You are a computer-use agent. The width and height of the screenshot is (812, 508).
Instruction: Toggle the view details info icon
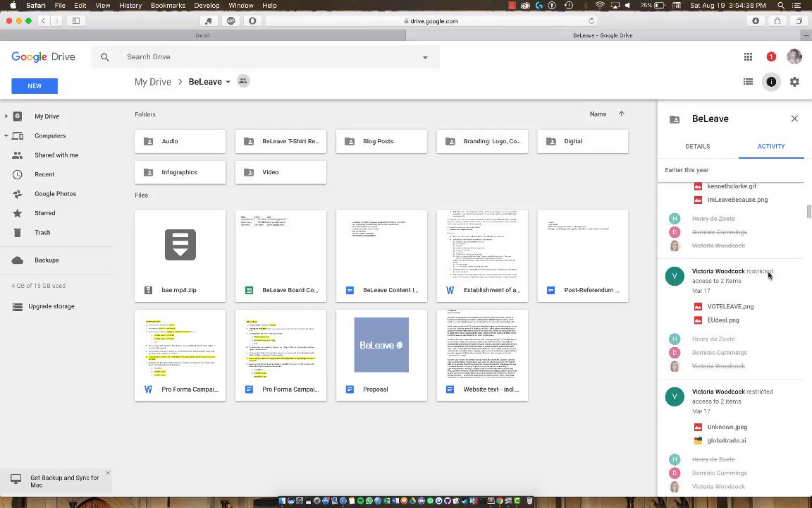(x=771, y=81)
